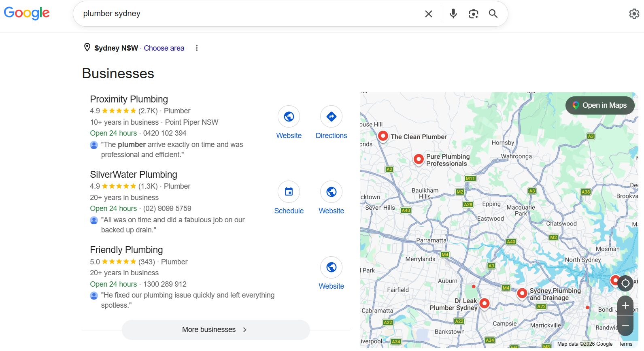
Task: Click the Open in Maps button
Action: tap(600, 105)
